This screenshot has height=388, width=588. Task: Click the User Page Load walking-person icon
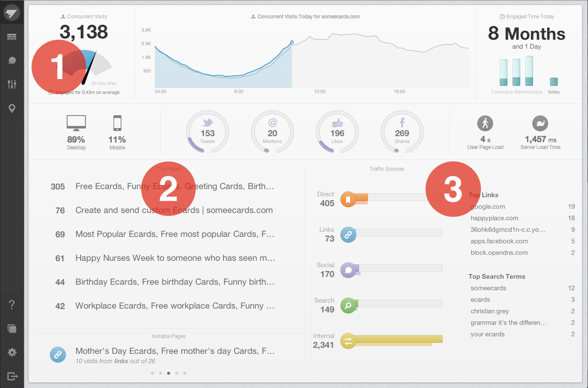click(x=485, y=123)
